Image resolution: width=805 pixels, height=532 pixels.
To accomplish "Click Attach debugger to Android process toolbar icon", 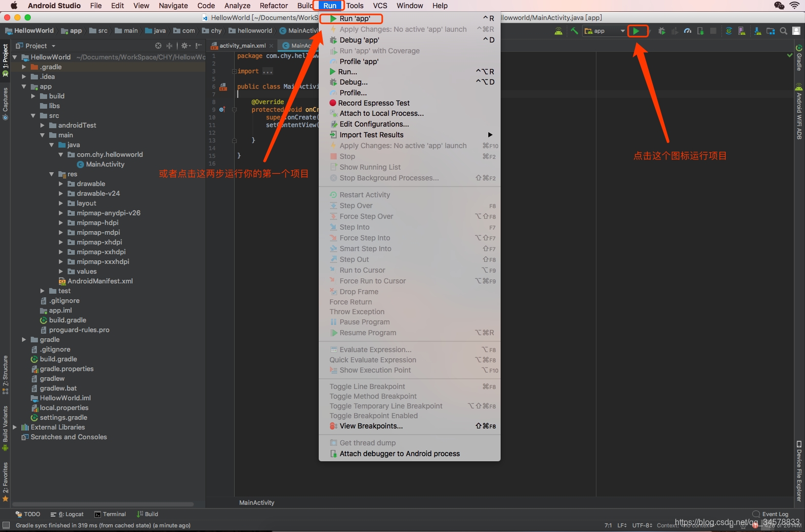I will click(x=700, y=31).
